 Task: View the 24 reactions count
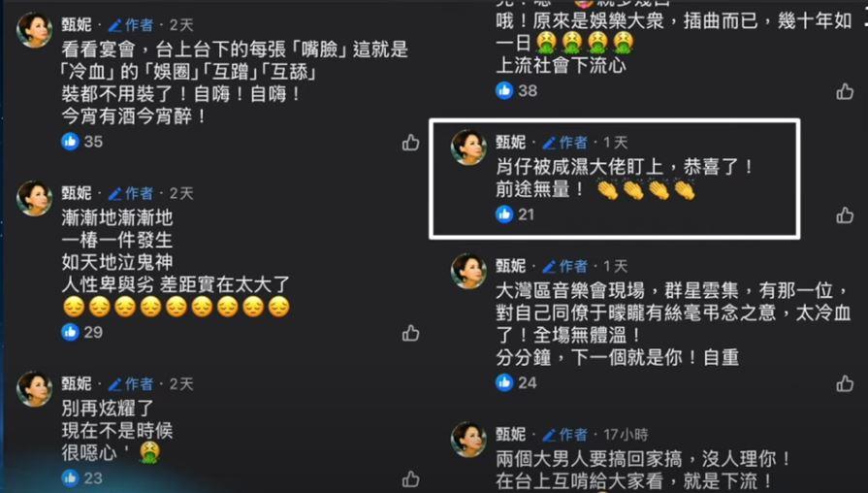pos(516,382)
